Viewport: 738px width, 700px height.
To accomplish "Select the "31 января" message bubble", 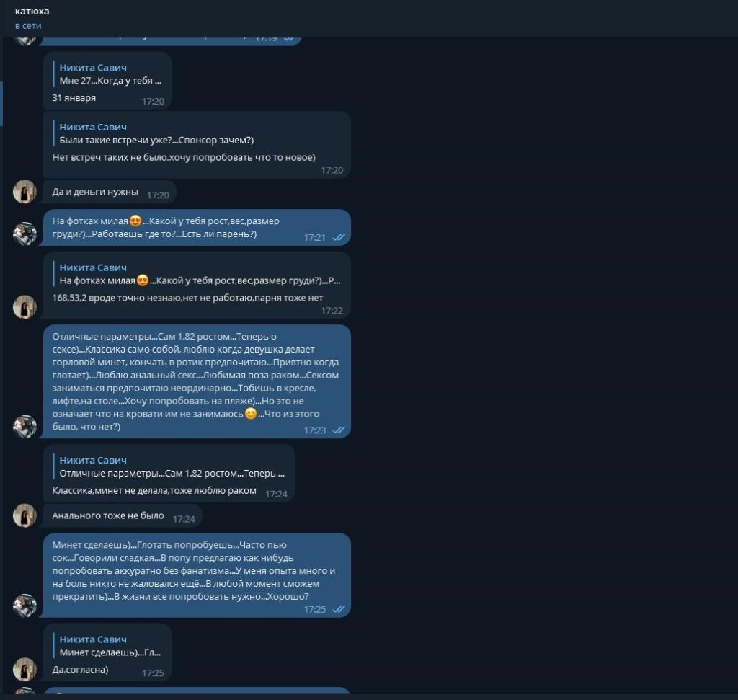I will (x=107, y=81).
